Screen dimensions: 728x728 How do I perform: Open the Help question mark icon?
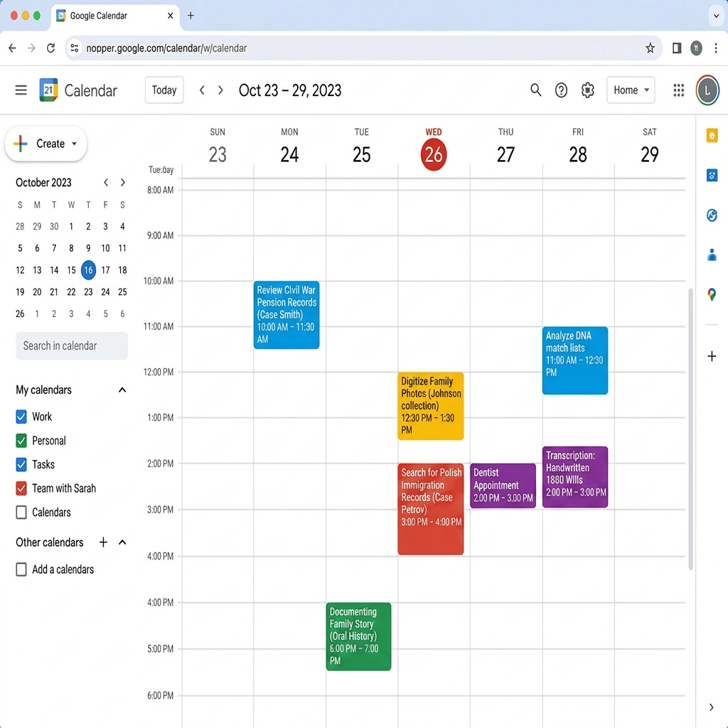[562, 90]
